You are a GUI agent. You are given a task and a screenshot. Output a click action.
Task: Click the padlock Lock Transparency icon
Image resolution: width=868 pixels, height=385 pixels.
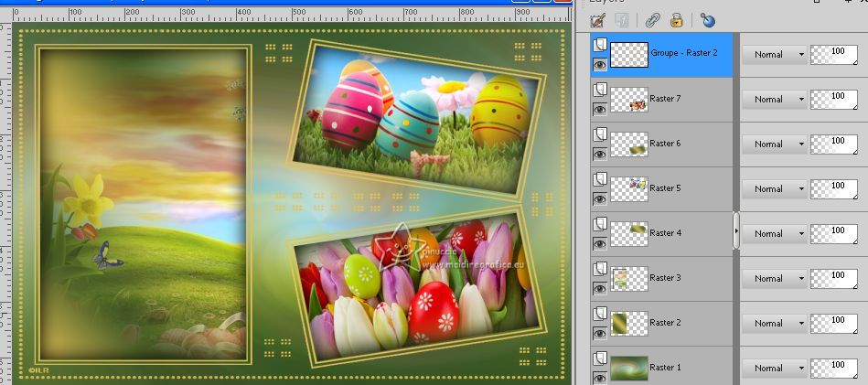point(677,21)
